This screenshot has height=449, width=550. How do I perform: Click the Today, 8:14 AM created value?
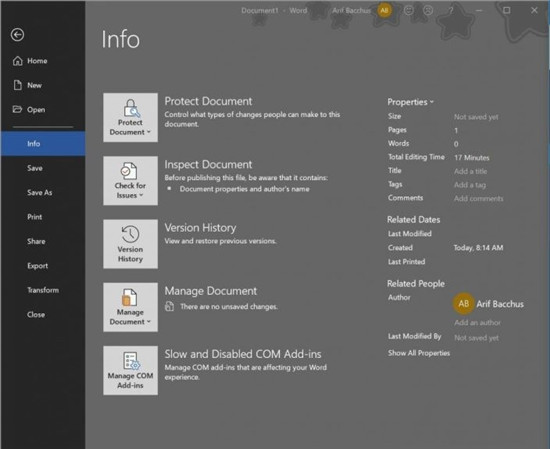pyautogui.click(x=478, y=248)
